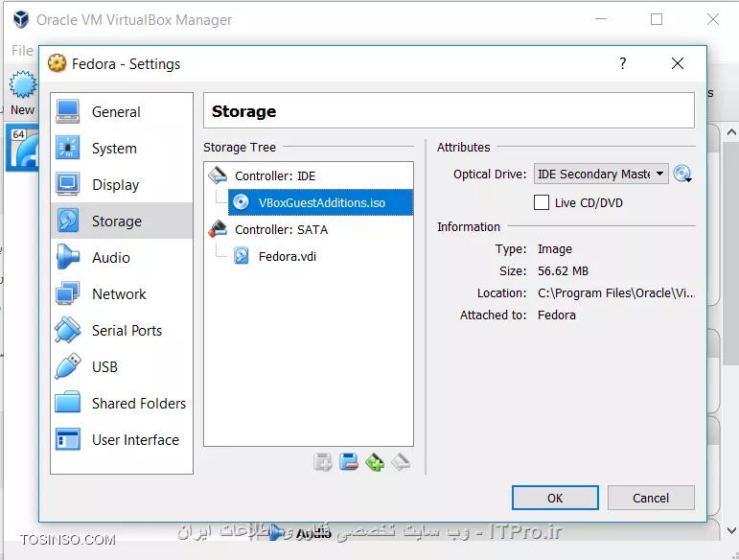
Task: Click Cancel to discard settings
Action: [651, 498]
